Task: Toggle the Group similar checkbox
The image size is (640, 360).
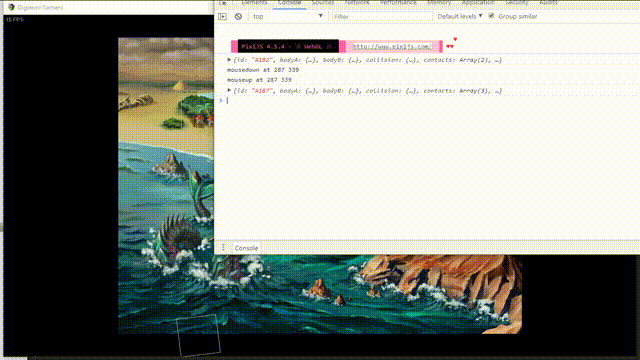Action: tap(491, 16)
